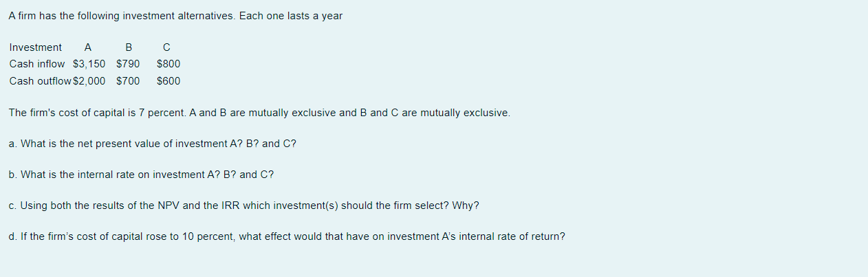
Task: Click the $600 cash outflow value
Action: 169,81
